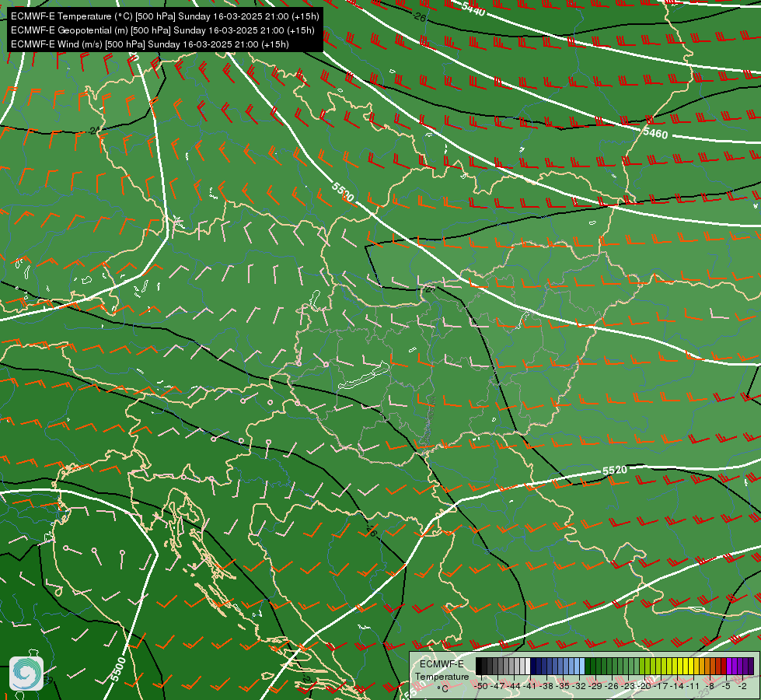The width and height of the screenshot is (761, 700).
Task: Click the purple -2 swatch in color scale
Action: click(745, 666)
